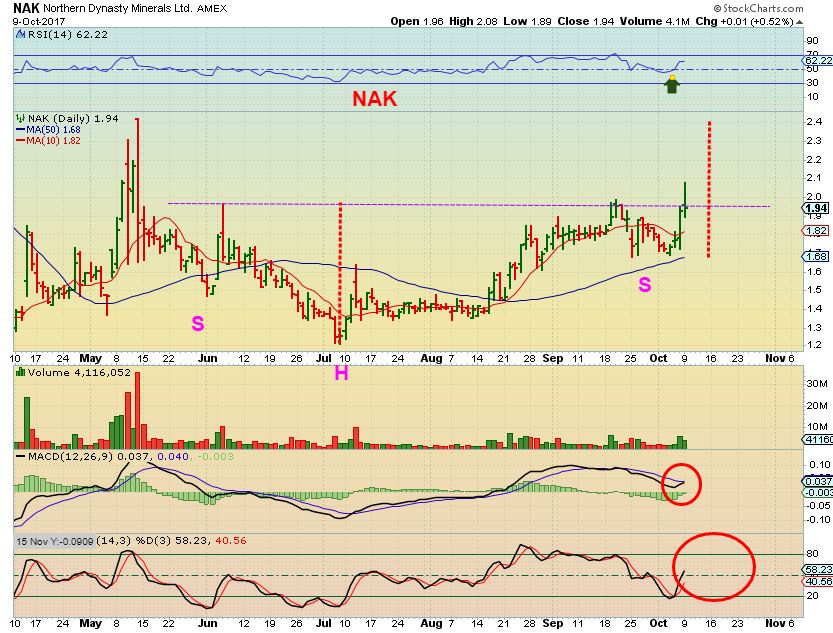Click the Chg +0.01 (+0.52%) value
The image size is (833, 633).
(x=744, y=22)
